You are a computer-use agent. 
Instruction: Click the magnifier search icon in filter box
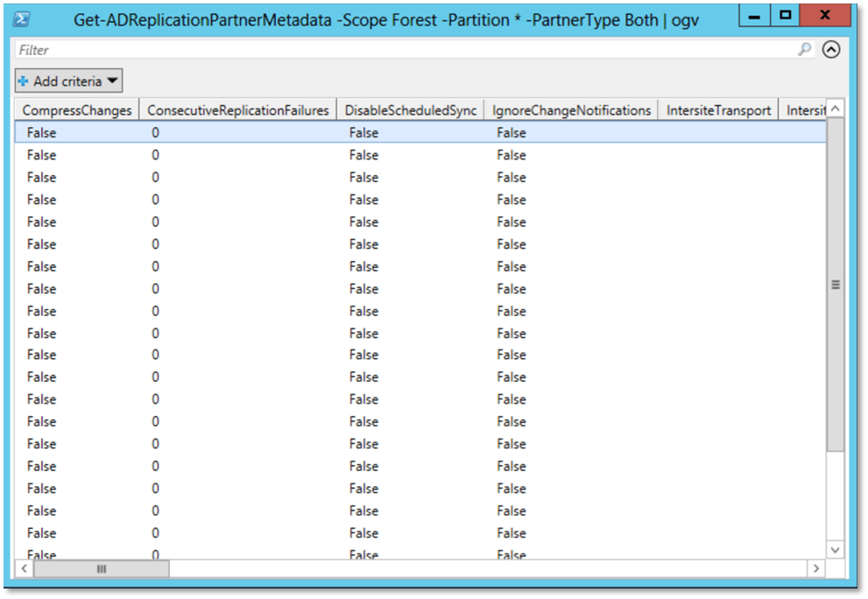pyautogui.click(x=804, y=50)
